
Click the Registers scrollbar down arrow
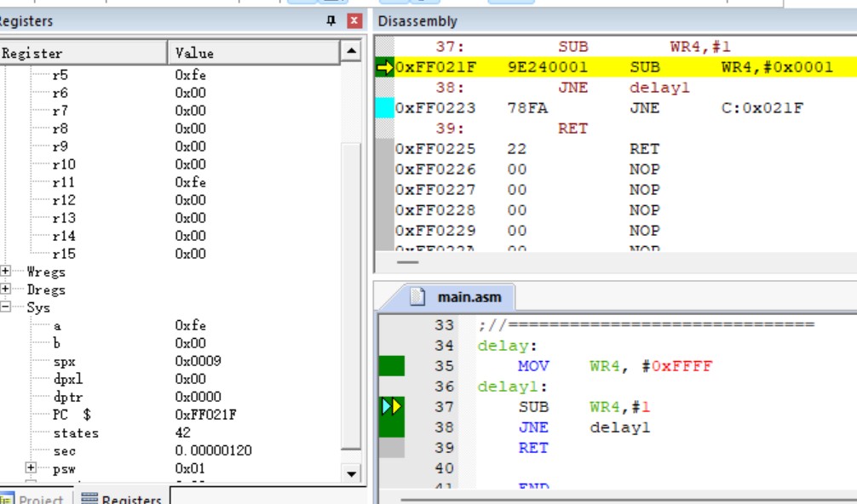click(x=351, y=472)
